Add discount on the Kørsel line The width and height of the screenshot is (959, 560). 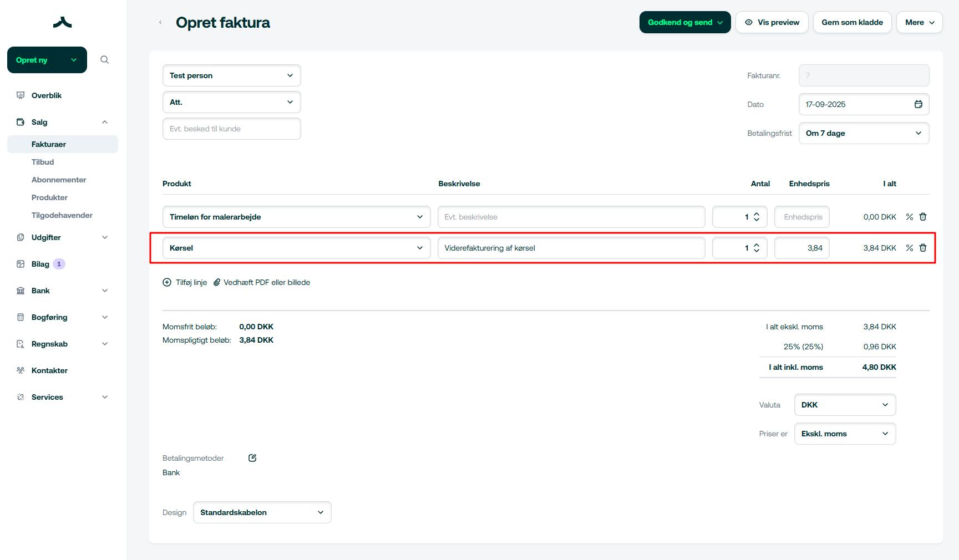point(909,248)
